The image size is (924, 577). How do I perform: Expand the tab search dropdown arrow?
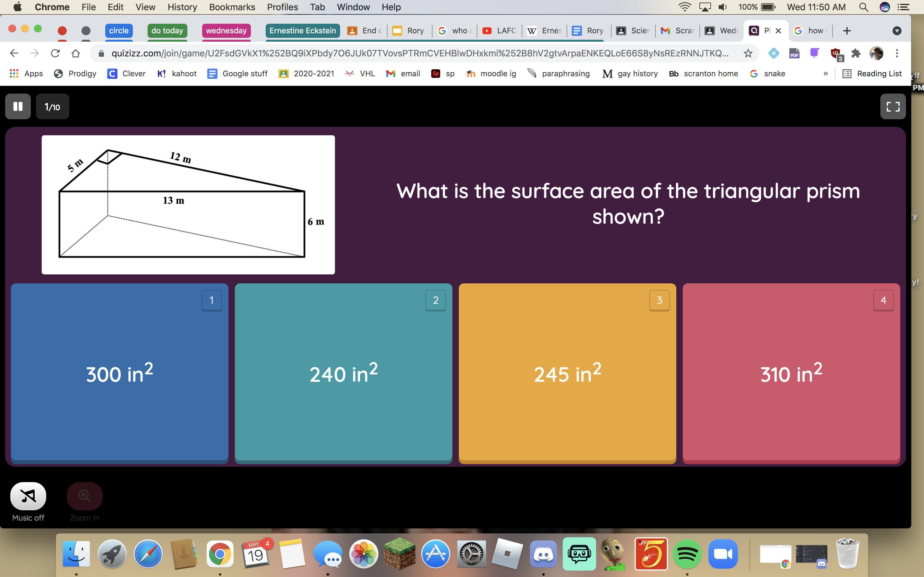coord(897,31)
